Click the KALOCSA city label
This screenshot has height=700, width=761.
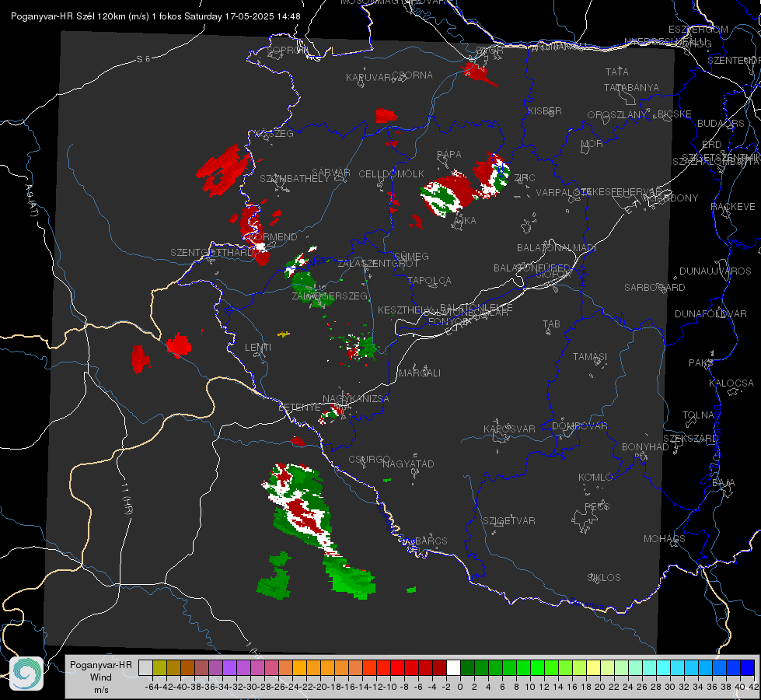click(731, 383)
